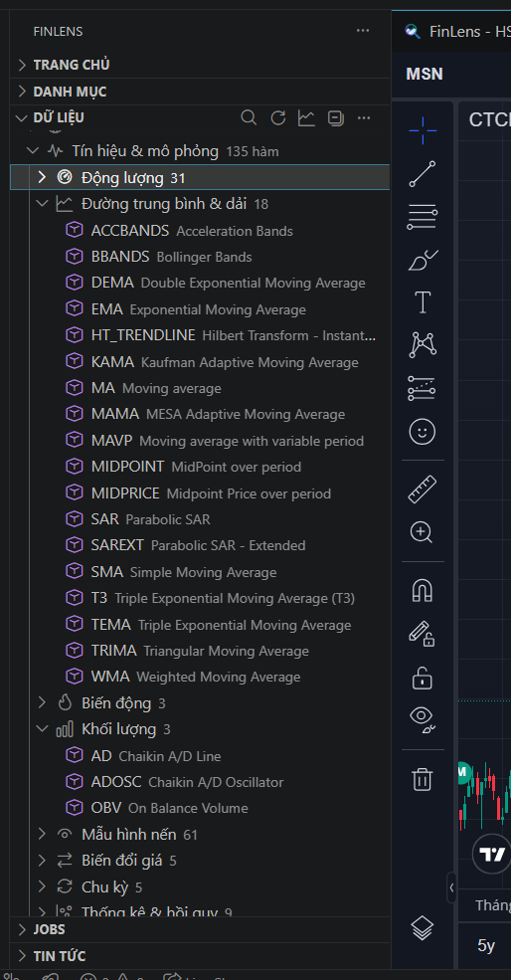Expand the DANH MỤC section

[200, 92]
